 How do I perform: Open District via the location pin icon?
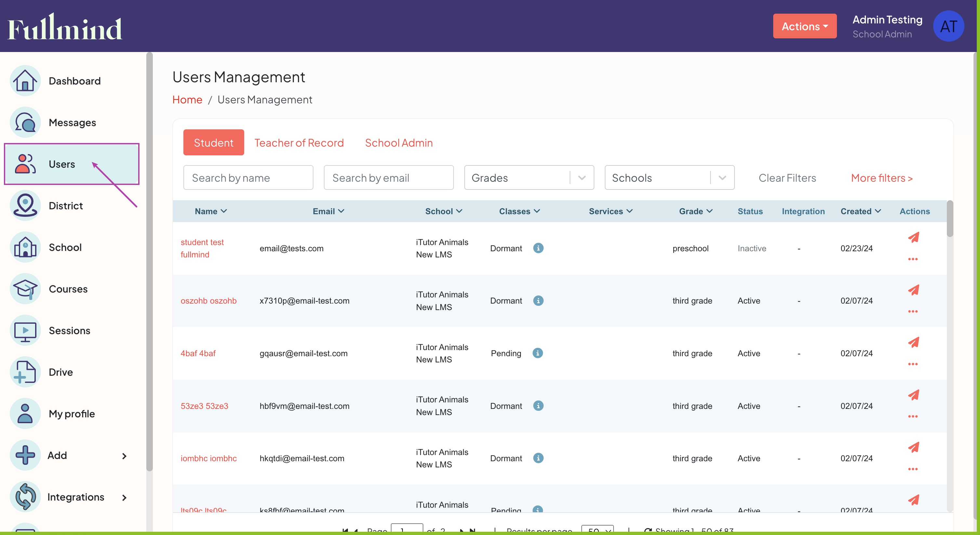(25, 205)
